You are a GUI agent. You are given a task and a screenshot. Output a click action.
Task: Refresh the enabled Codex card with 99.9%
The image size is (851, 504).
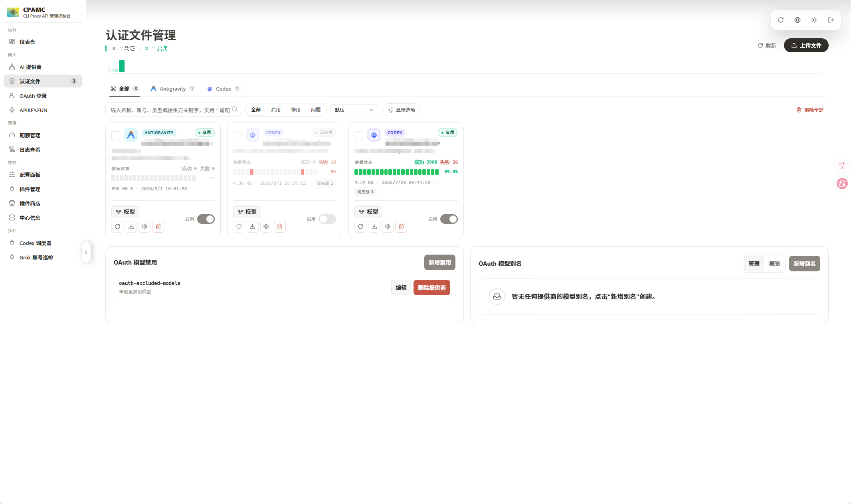click(360, 227)
